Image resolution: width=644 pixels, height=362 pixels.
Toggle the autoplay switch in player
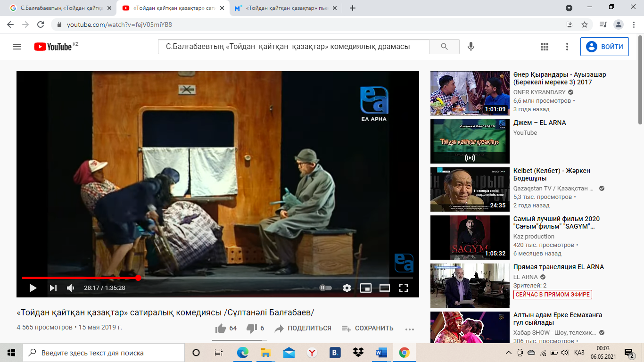pos(326,288)
